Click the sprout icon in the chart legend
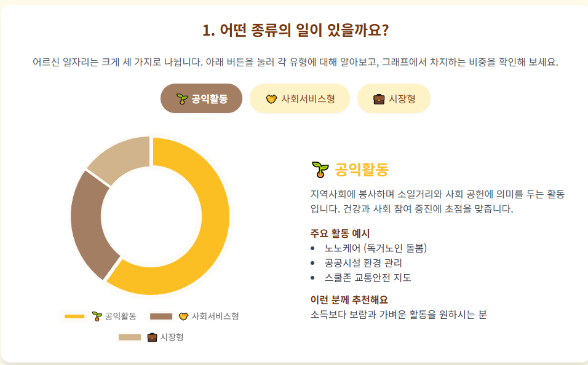 pos(97,316)
